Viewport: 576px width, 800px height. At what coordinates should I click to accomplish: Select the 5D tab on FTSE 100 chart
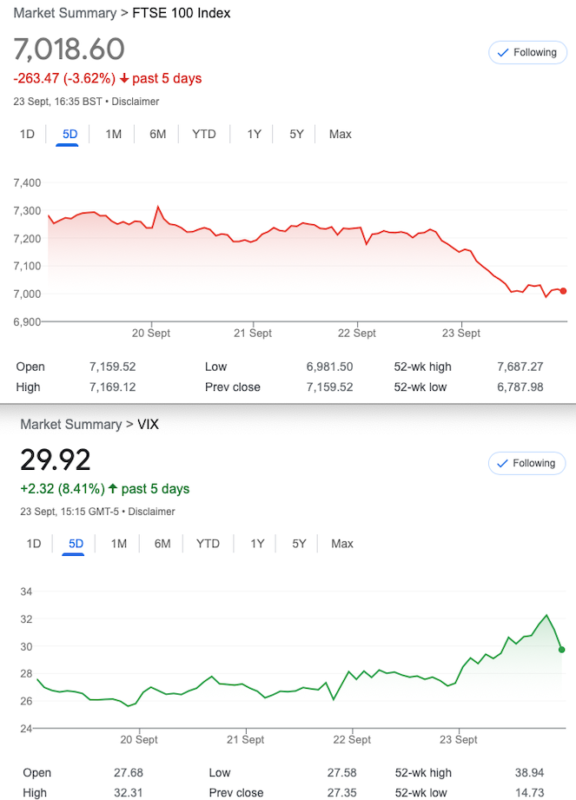pyautogui.click(x=70, y=134)
